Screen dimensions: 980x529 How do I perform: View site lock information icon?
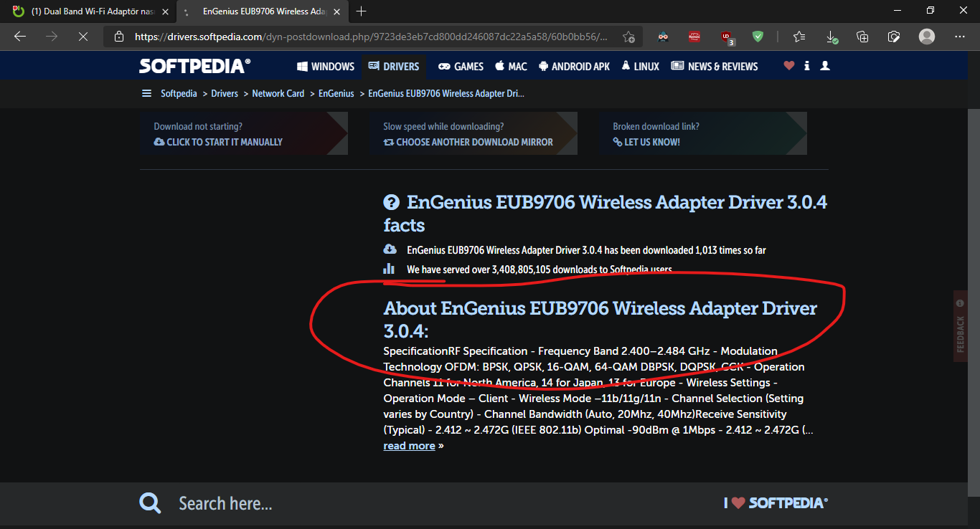(x=119, y=37)
